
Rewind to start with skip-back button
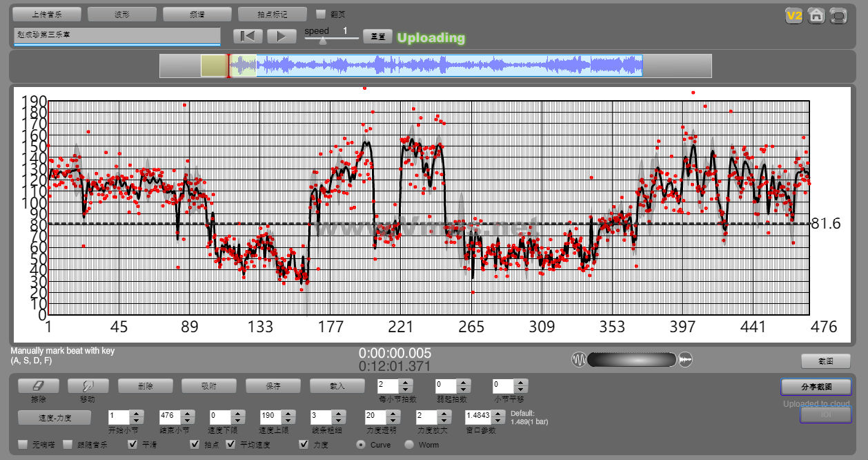tap(248, 37)
